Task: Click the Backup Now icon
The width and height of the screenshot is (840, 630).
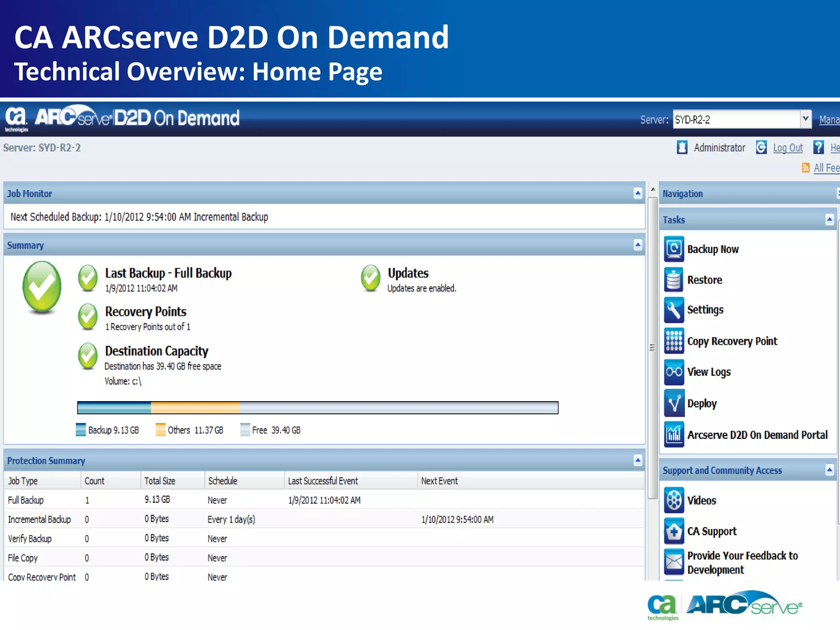Action: [674, 249]
